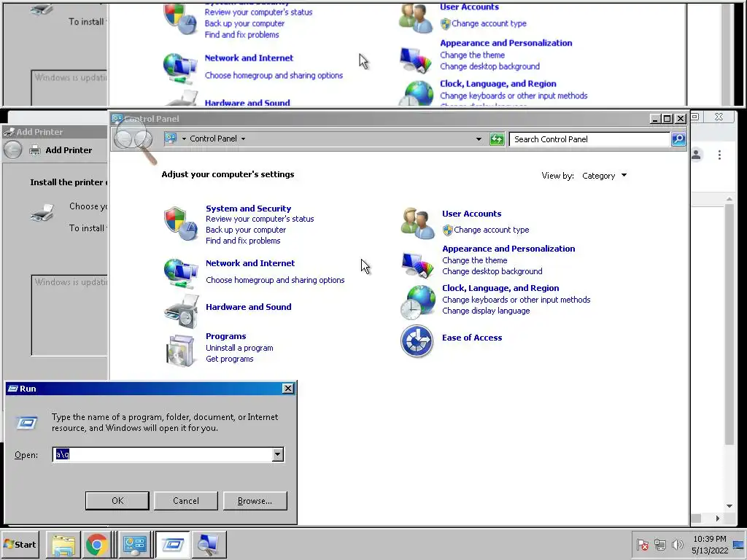Open Change account type link

click(x=491, y=230)
